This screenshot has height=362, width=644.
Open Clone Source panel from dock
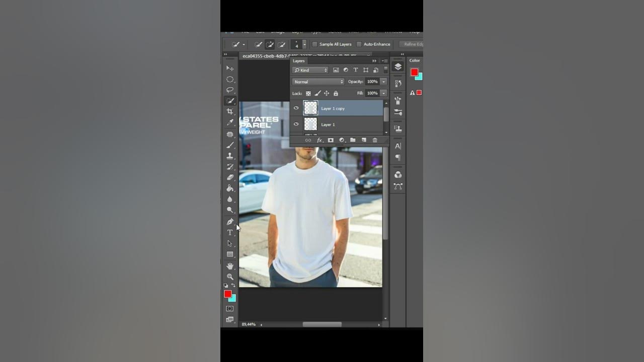pos(398,128)
